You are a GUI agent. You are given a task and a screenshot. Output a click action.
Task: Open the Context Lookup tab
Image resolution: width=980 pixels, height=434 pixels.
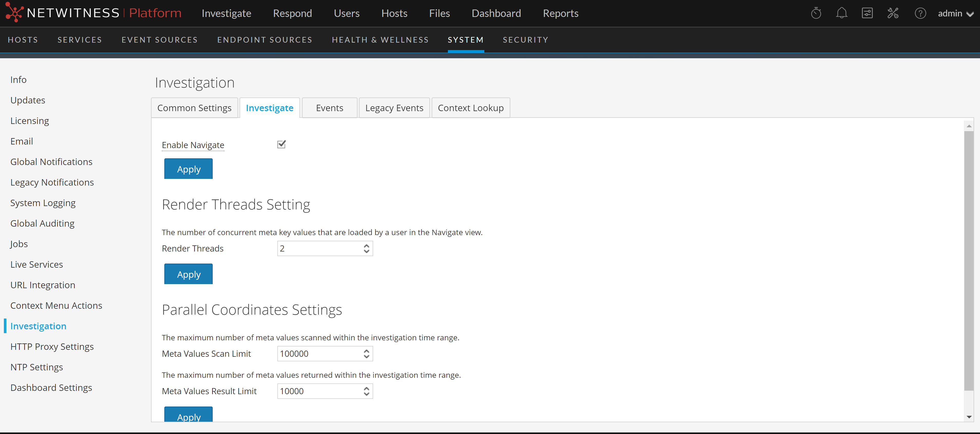(470, 108)
